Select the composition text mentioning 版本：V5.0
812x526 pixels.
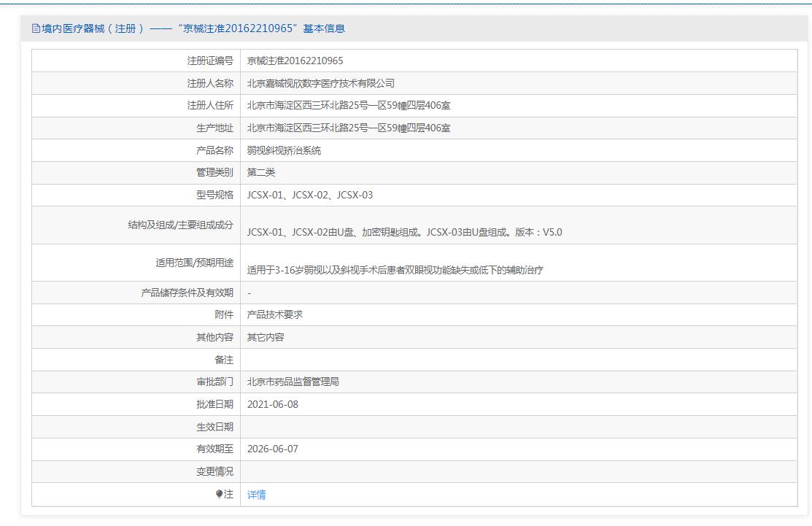[x=404, y=233]
